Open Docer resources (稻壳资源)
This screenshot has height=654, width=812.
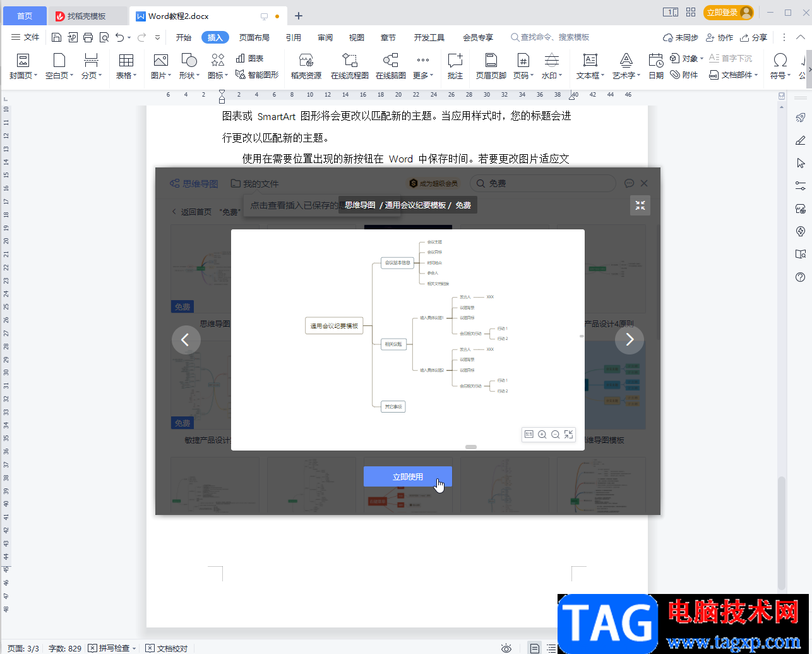[x=306, y=66]
